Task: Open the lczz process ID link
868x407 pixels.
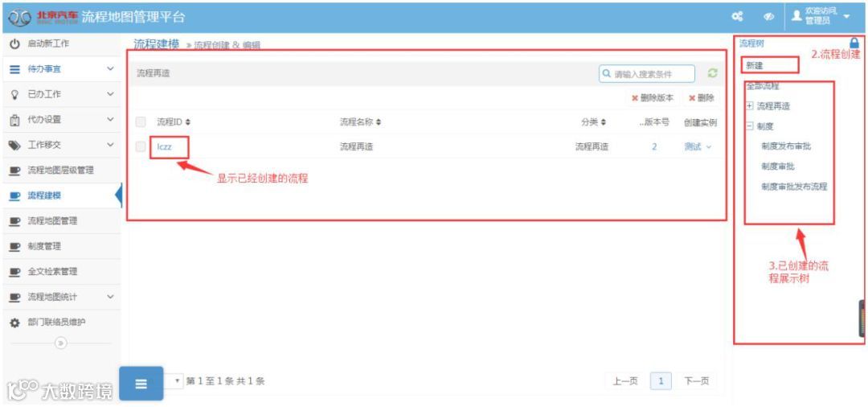Action: (165, 146)
